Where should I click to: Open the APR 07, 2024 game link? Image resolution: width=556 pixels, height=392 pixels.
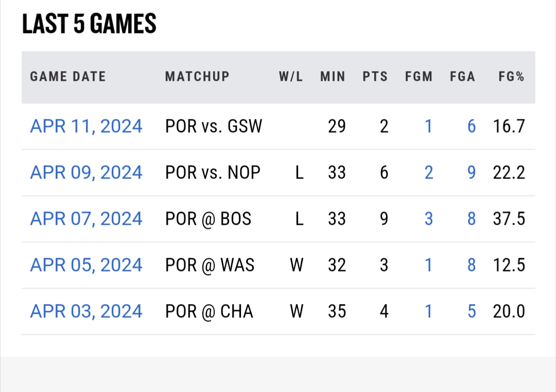click(x=86, y=219)
